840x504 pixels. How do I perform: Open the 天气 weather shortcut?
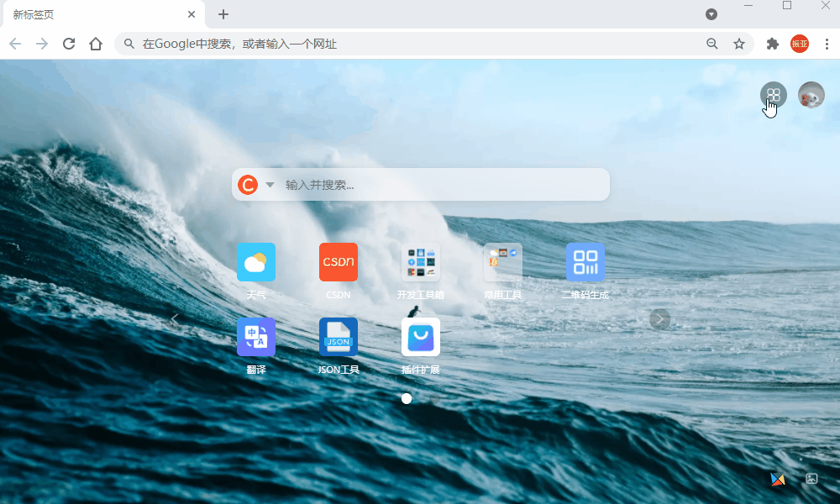(x=256, y=262)
